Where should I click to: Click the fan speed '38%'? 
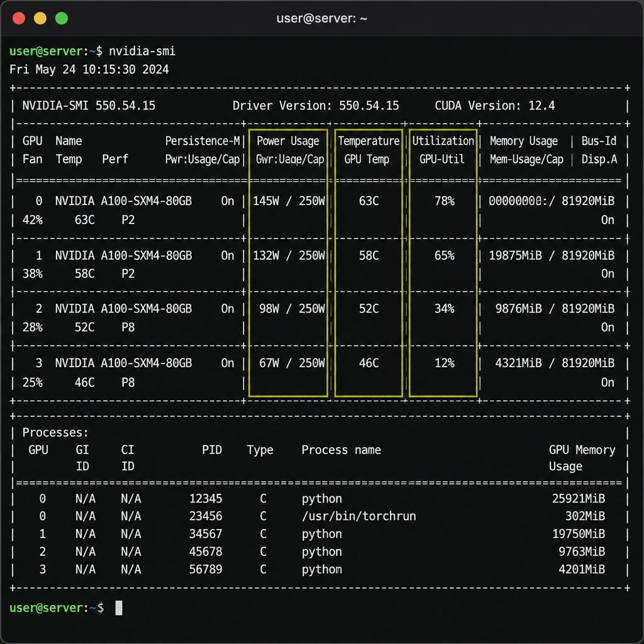(x=33, y=274)
